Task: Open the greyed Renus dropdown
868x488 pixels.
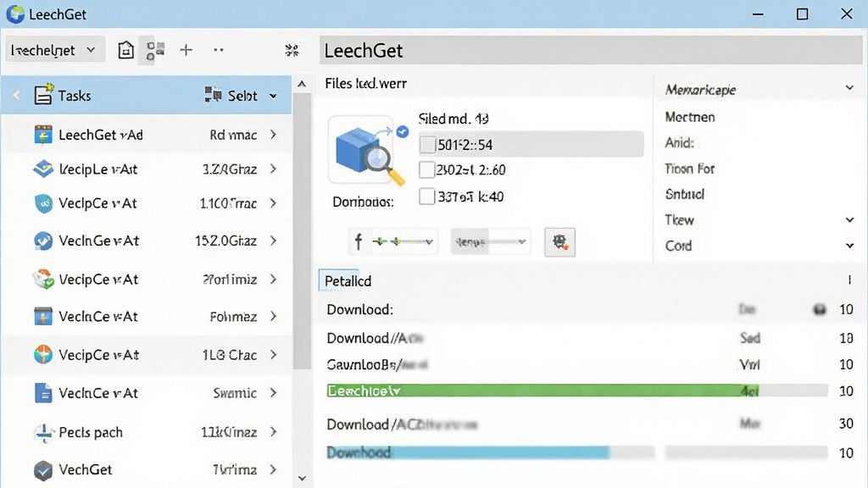Action: point(490,241)
